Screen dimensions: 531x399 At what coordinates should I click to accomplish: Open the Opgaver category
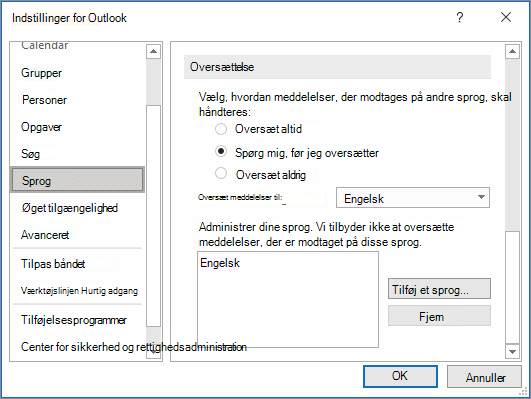pyautogui.click(x=41, y=127)
